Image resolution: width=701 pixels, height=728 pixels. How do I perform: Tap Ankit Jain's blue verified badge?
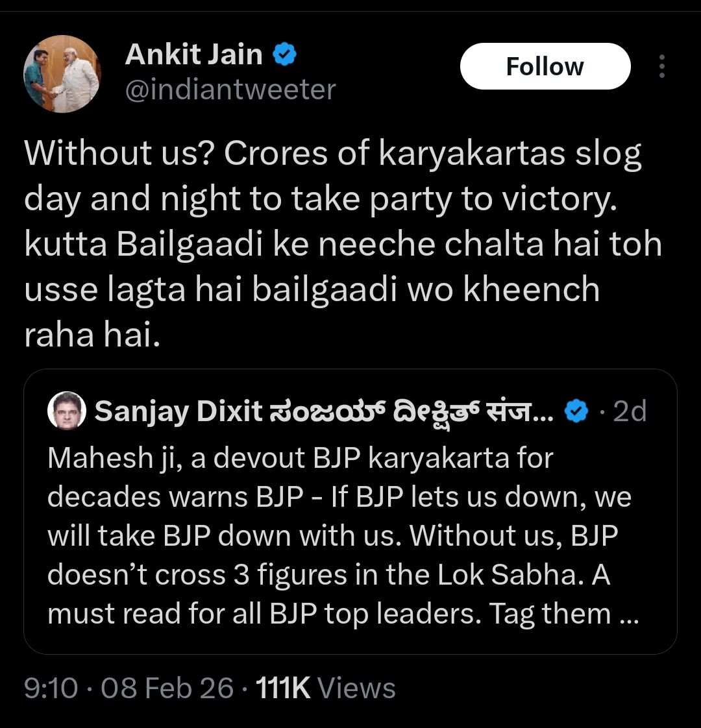(284, 55)
